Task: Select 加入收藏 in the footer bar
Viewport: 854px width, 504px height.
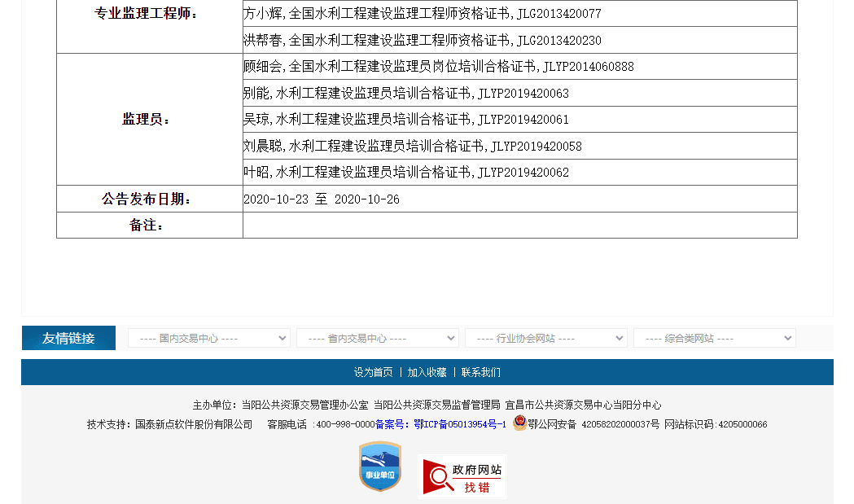Action: 427,372
